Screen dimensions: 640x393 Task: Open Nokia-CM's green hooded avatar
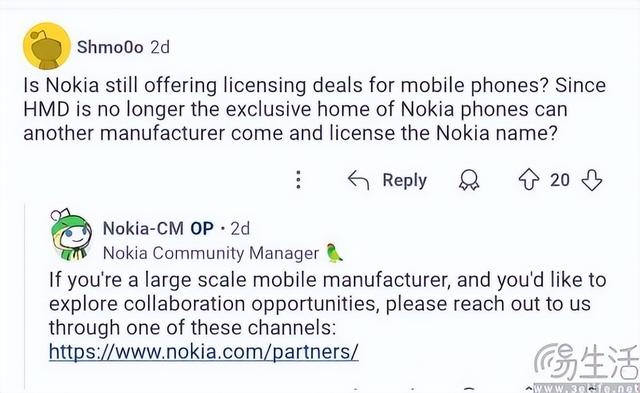click(x=71, y=235)
